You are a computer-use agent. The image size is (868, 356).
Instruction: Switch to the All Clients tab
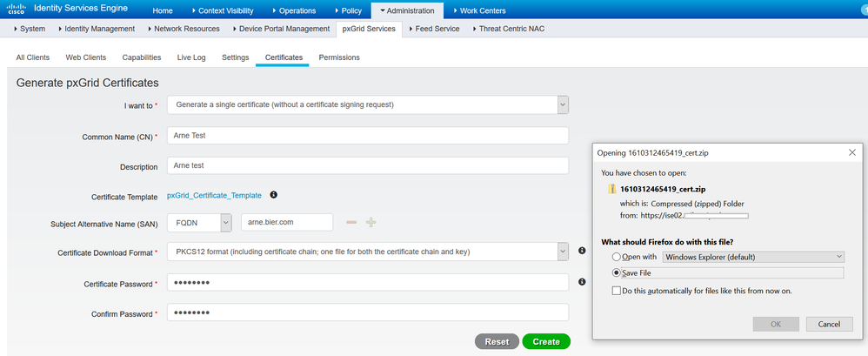pos(33,57)
